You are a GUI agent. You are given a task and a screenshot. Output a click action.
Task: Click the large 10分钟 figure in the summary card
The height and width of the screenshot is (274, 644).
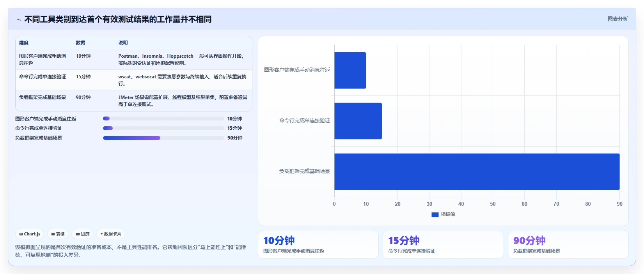tap(279, 240)
